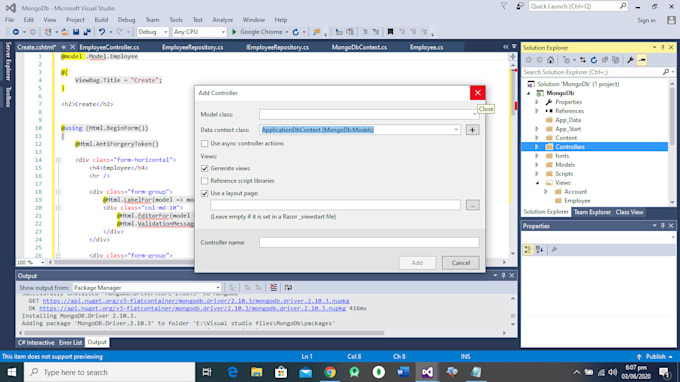Image resolution: width=680 pixels, height=382 pixels.
Task: Click the Publish button in the status bar
Action: (655, 356)
